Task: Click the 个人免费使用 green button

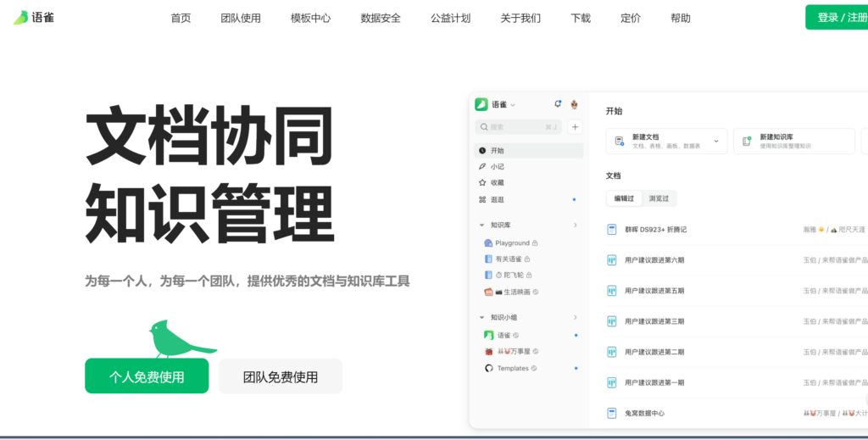Action: pyautogui.click(x=147, y=376)
